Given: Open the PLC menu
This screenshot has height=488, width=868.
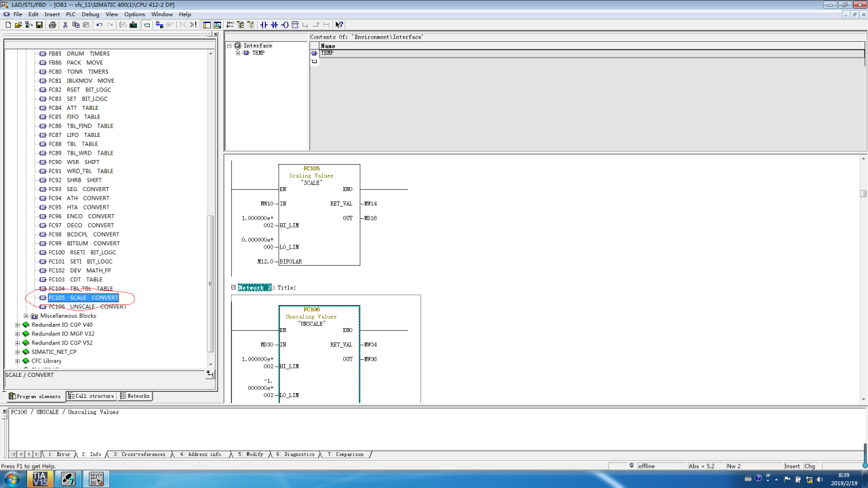Looking at the screenshot, I should 71,14.
